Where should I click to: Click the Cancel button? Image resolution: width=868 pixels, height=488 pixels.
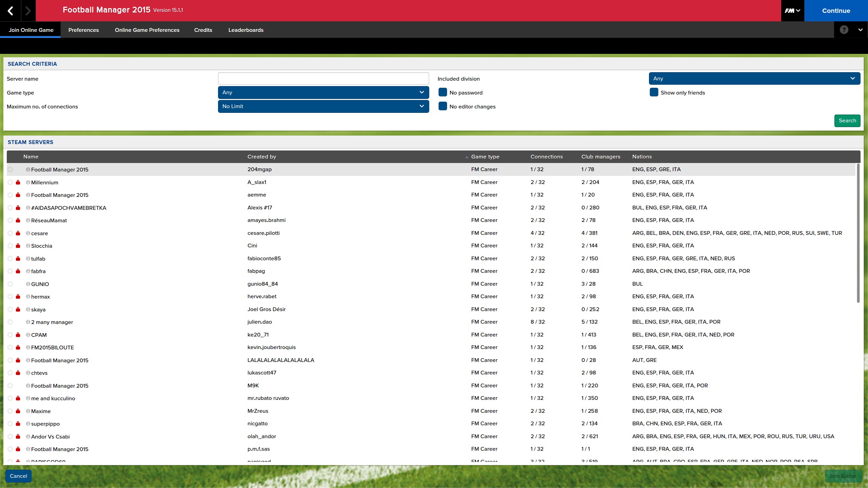click(18, 476)
